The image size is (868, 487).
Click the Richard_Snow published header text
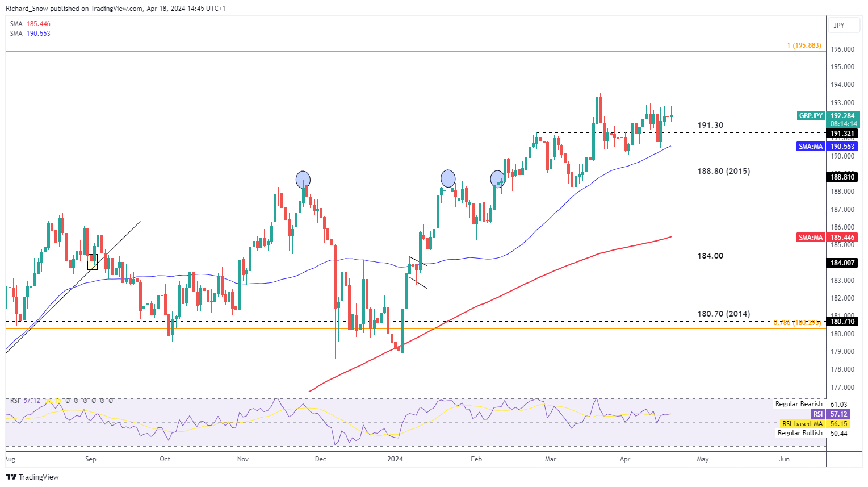tap(115, 9)
